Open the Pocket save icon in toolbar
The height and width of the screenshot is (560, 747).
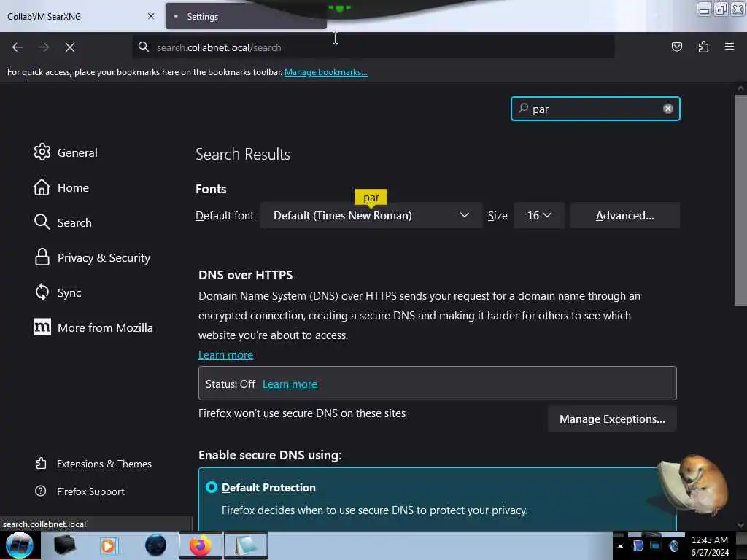pyautogui.click(x=676, y=47)
